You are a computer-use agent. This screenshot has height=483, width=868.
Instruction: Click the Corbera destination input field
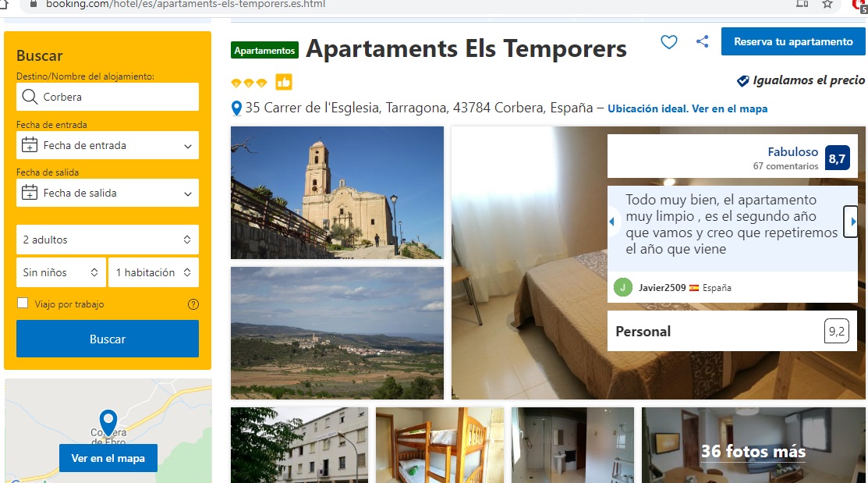108,97
